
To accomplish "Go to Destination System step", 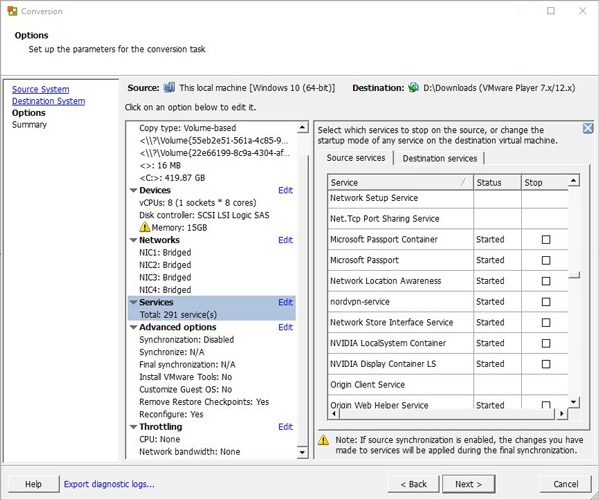I will pos(49,101).
